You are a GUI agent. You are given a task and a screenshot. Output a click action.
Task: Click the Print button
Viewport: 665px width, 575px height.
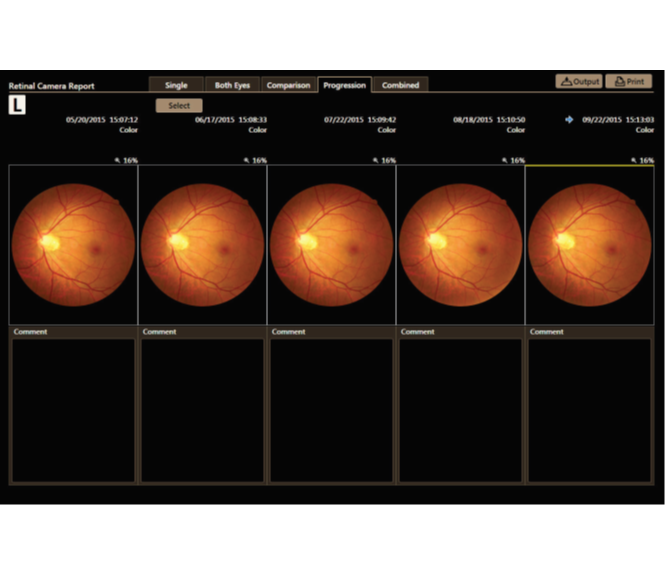click(629, 81)
